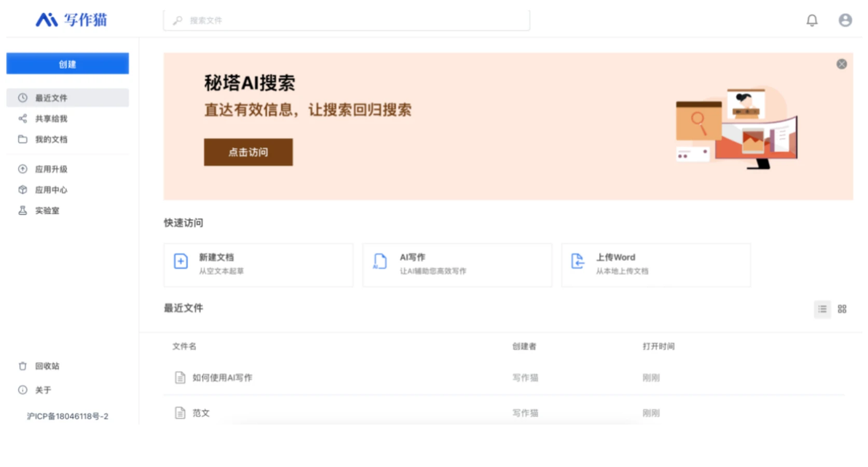Image resolution: width=868 pixels, height=467 pixels.
Task: Click the share icon beside 共享给我
Action: 23,119
